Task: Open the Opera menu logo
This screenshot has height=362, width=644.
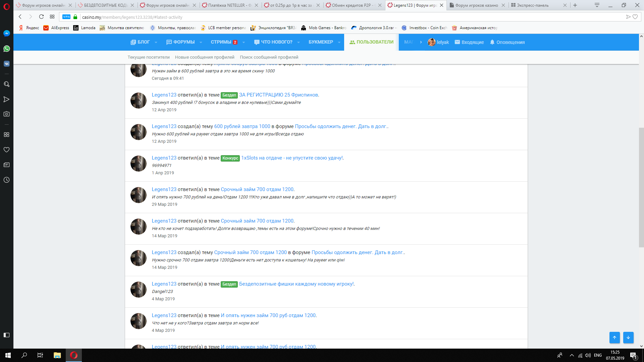Action: tap(7, 6)
